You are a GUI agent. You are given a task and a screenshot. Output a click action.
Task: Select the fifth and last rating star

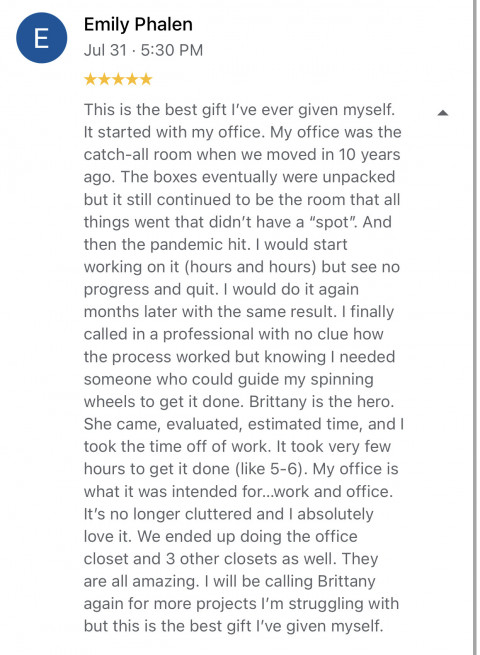click(x=146, y=79)
